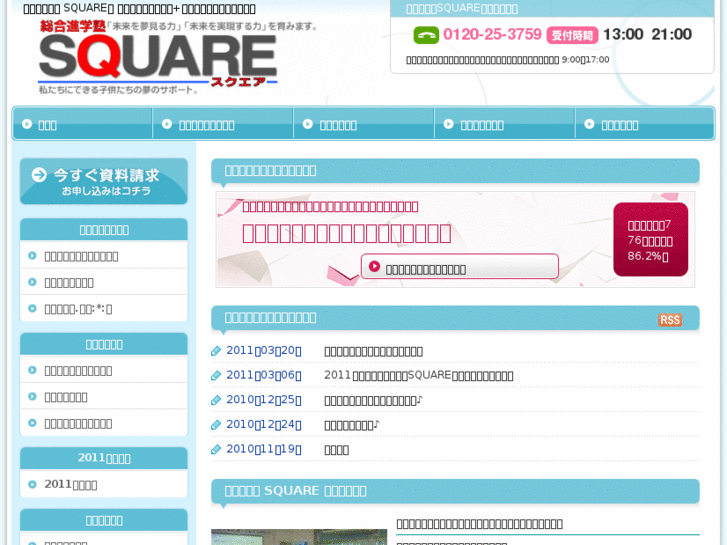Click the phone number 0120-25-3759

click(492, 34)
